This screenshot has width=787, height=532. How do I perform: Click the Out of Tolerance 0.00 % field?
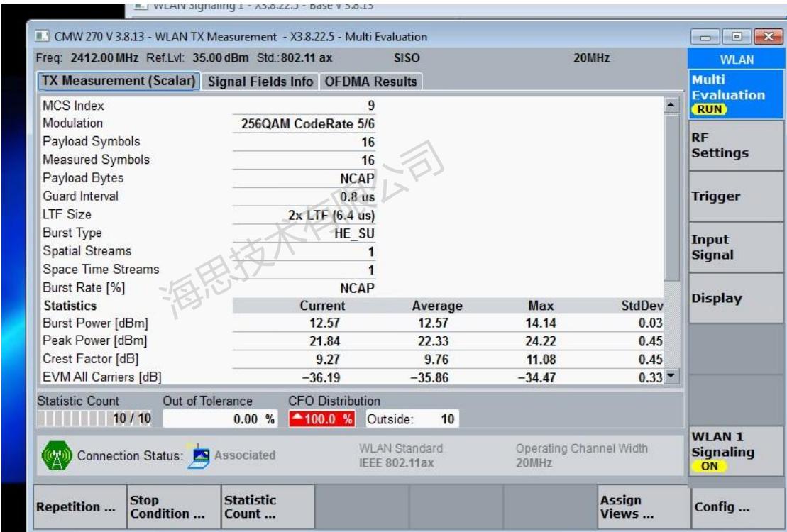(220, 419)
